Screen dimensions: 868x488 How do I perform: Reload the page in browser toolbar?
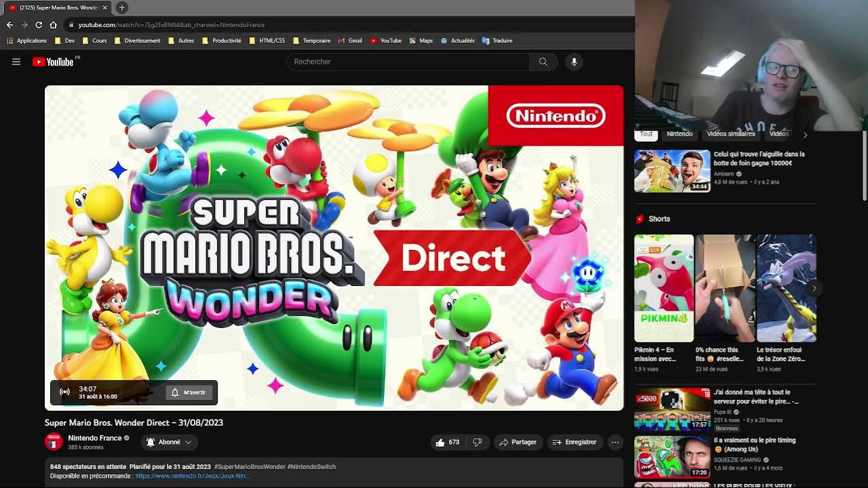click(x=39, y=25)
